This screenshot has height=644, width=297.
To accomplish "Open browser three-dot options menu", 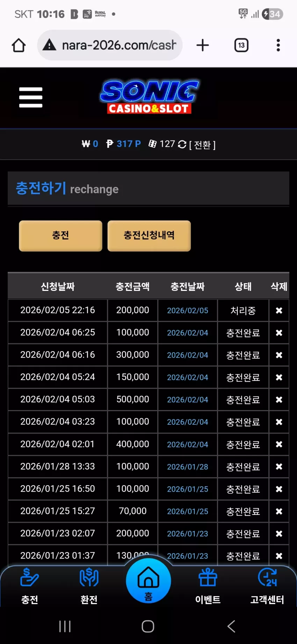I will (278, 45).
